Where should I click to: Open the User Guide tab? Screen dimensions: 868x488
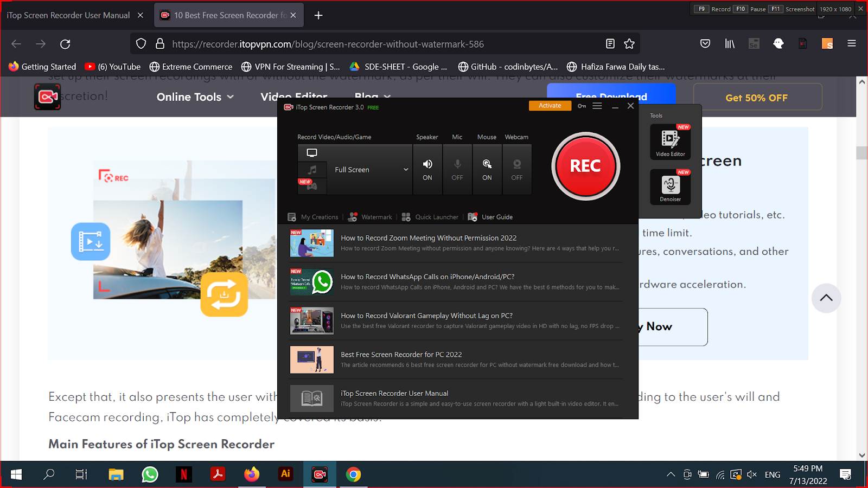click(x=490, y=217)
